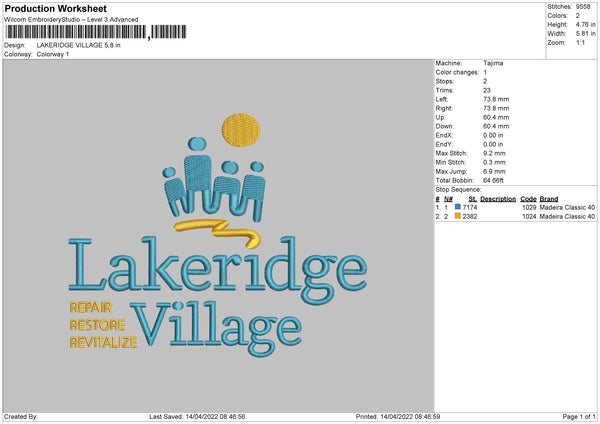Click the 'Printed' timestamp
Viewport: 600px width, 424px height.
(x=398, y=416)
